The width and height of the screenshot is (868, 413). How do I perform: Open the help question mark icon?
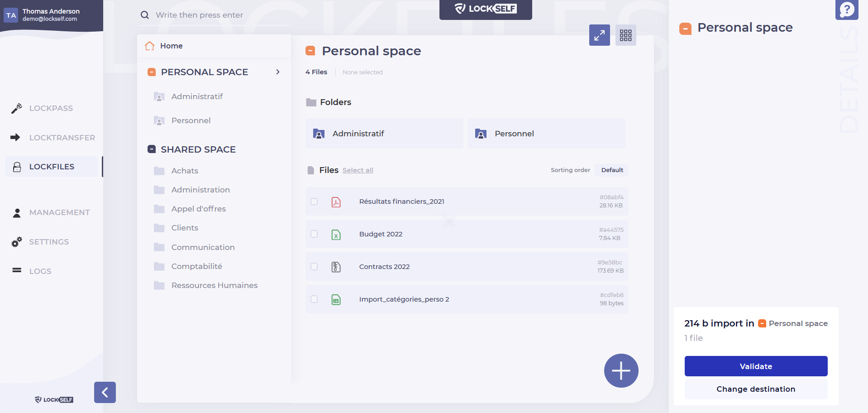[847, 10]
